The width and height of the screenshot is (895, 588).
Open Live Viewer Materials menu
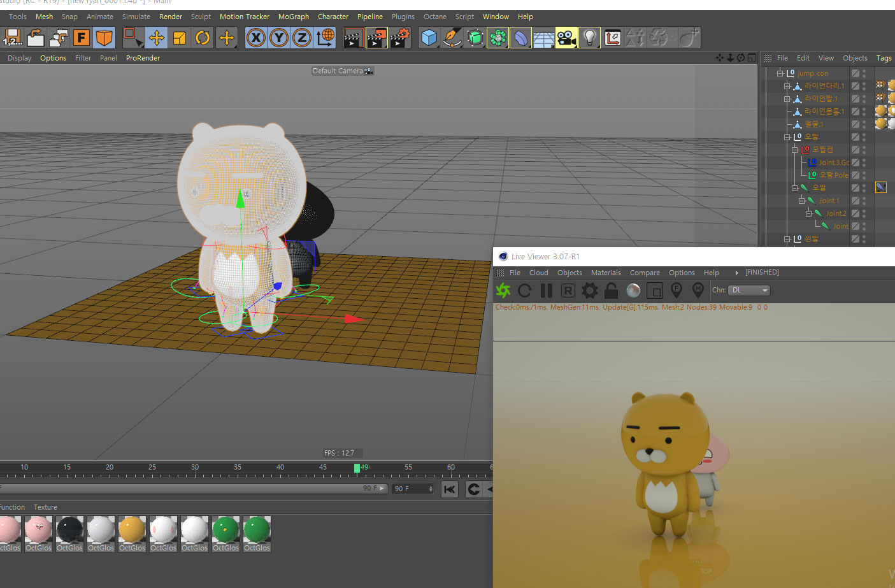(606, 273)
